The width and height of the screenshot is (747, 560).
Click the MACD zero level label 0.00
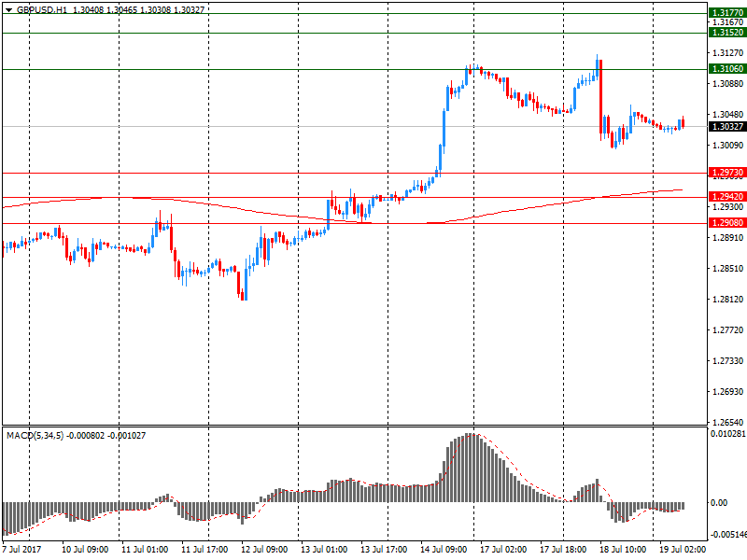[719, 502]
